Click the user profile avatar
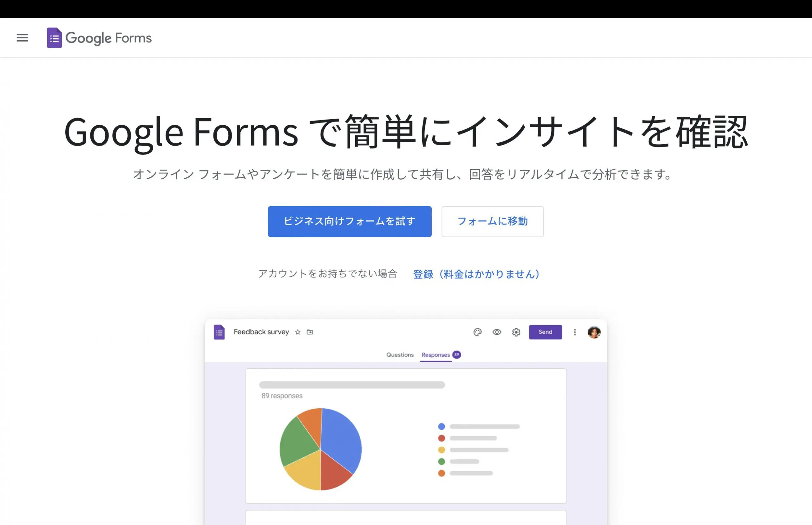This screenshot has width=812, height=525. (594, 332)
